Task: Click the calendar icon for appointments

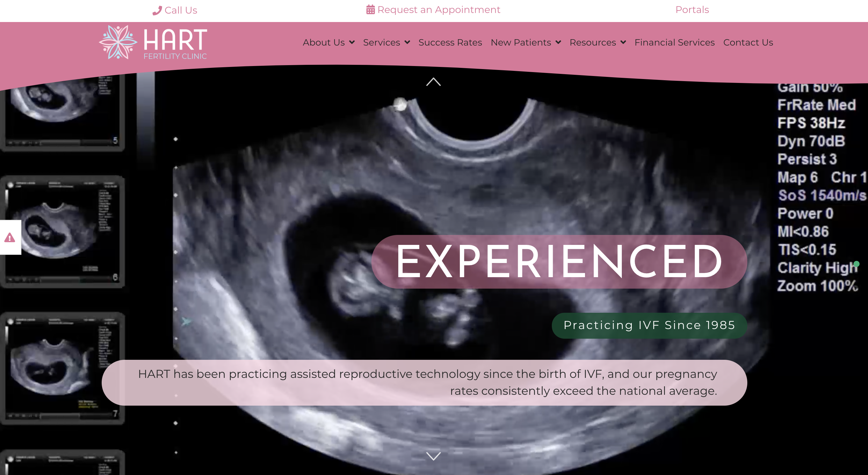Action: click(370, 10)
